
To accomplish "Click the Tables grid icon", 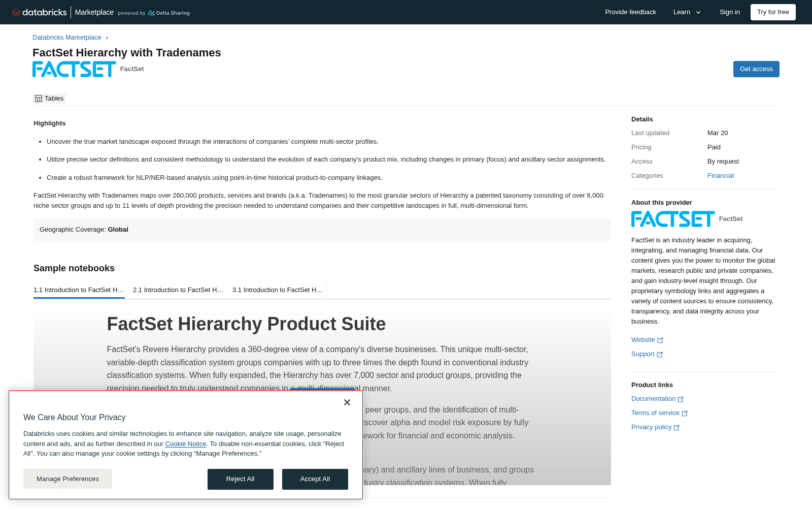I will 39,99.
